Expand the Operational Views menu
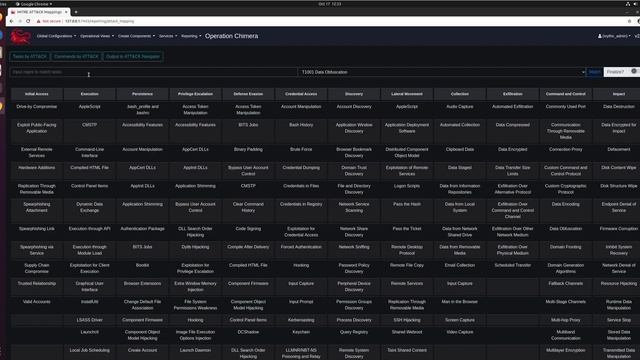The height and width of the screenshot is (360, 640). (97, 36)
